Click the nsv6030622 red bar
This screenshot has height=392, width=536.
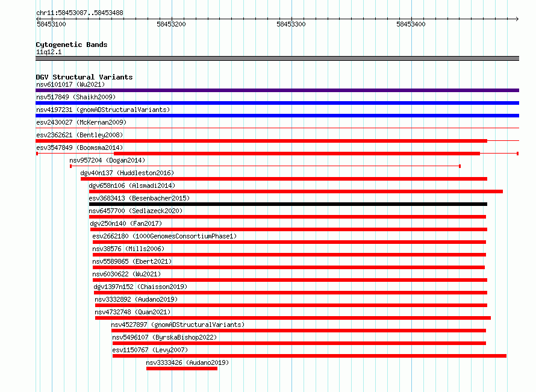(x=290, y=280)
